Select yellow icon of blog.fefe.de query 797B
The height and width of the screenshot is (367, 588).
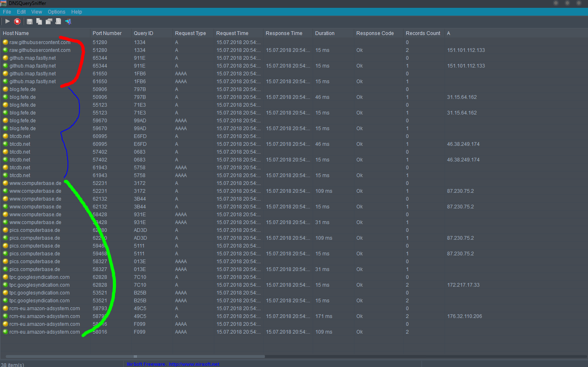5,89
